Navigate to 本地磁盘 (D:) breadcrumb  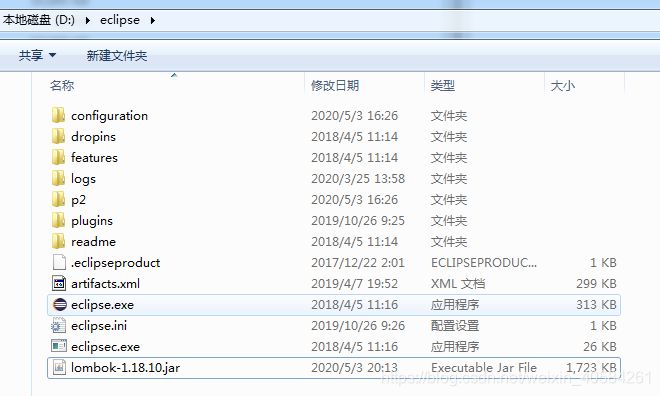[39, 20]
